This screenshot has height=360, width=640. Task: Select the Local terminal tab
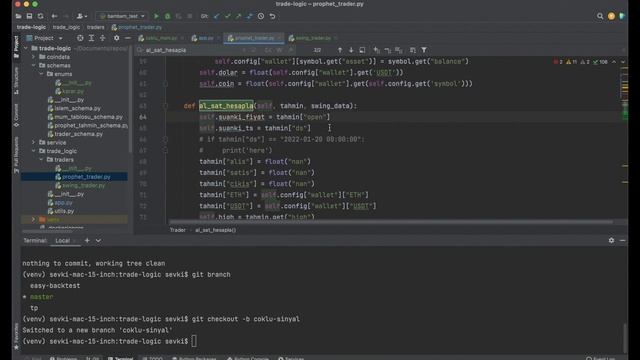point(62,240)
